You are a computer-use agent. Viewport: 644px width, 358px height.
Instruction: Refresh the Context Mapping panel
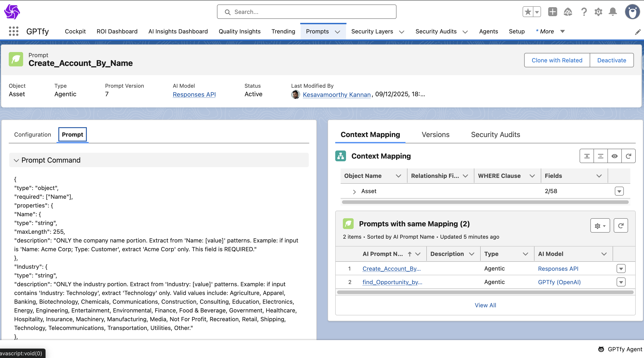click(x=628, y=156)
